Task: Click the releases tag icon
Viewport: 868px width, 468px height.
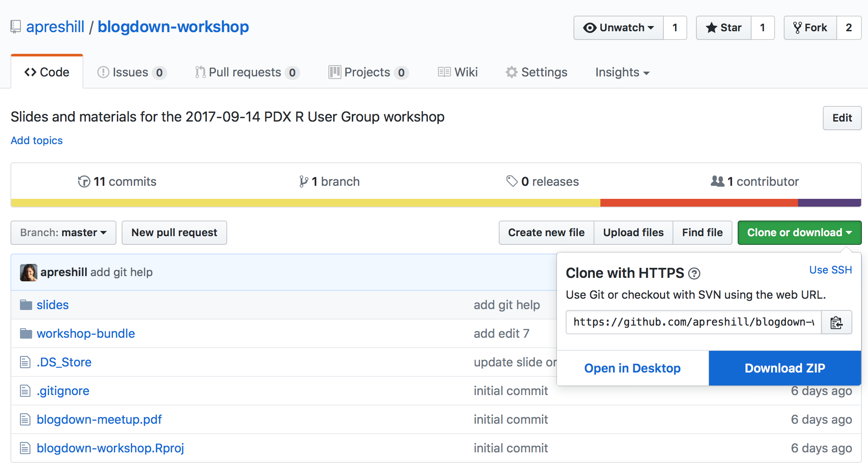Action: (512, 181)
